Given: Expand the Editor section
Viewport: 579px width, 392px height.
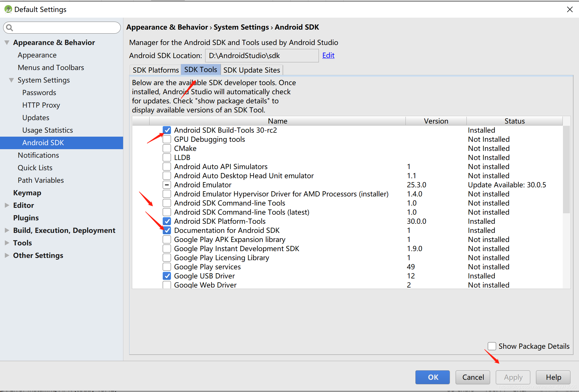Looking at the screenshot, I should click(x=7, y=205).
